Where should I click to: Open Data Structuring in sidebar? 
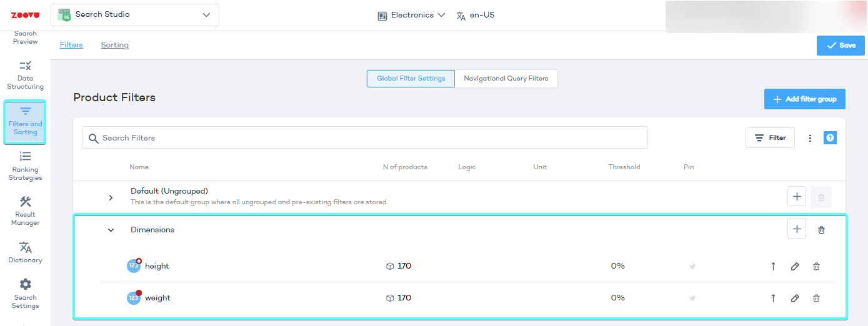pos(25,75)
